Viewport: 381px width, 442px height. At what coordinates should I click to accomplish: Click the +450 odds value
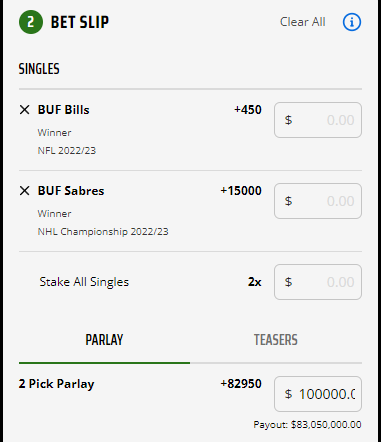click(248, 110)
